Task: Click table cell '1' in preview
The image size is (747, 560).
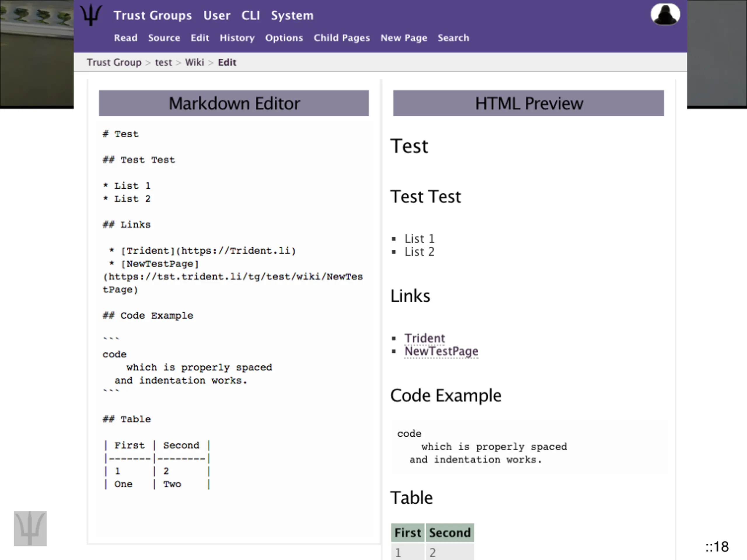Action: (408, 552)
